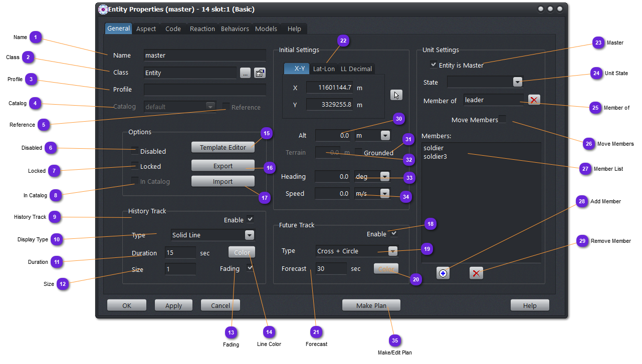
Task: Click the Remove Member red X button
Action: [x=476, y=273]
